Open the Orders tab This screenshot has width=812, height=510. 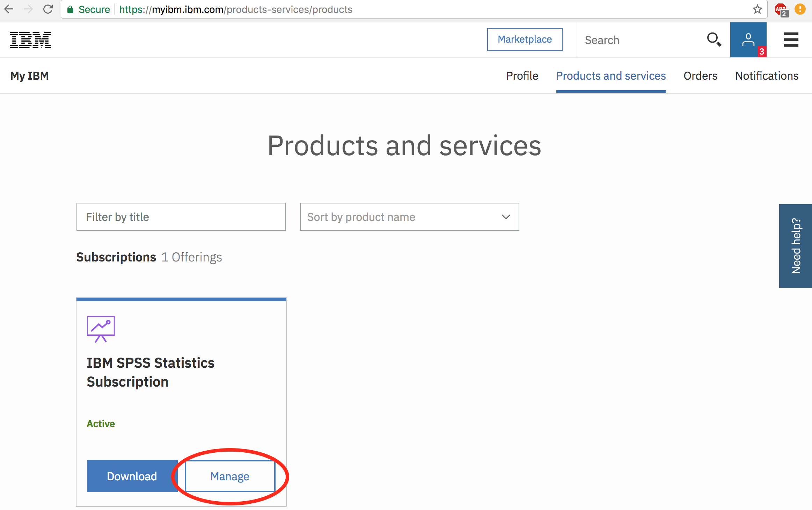coord(700,76)
